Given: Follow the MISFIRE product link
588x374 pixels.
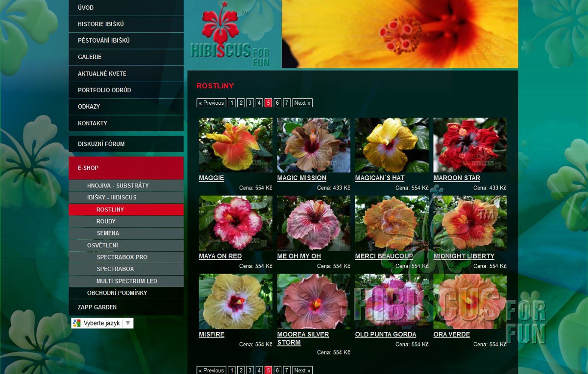Looking at the screenshot, I should 212,335.
